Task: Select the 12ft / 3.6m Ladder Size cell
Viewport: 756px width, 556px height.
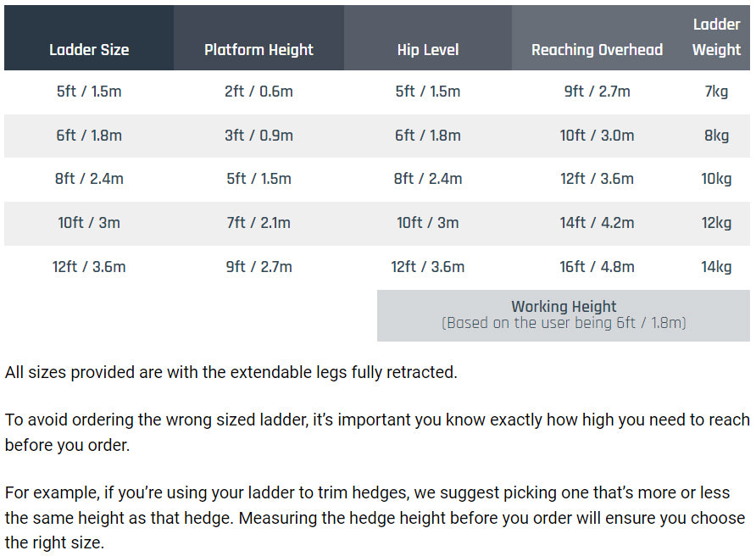Action: pyautogui.click(x=89, y=267)
